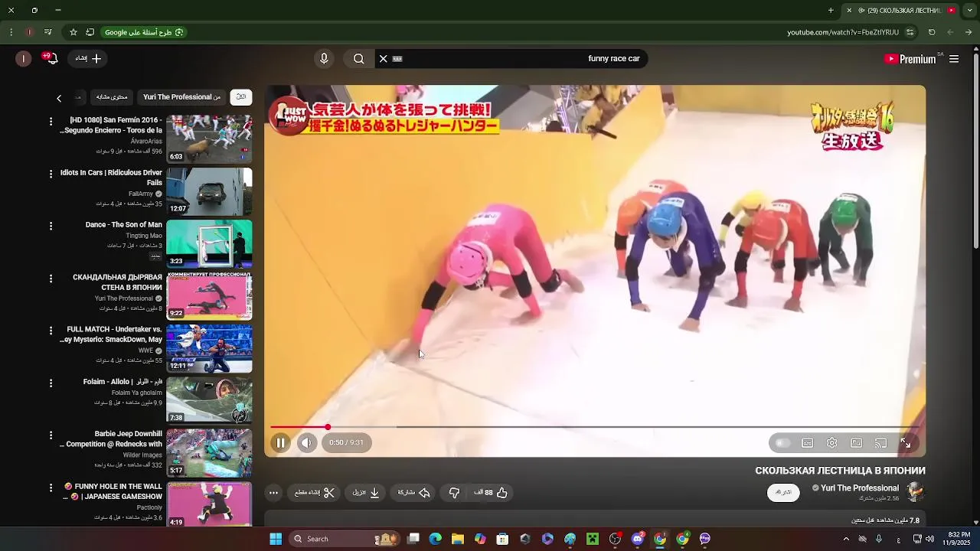Select the 'All' chip in related videos
Screen dimensions: 980x551
point(241,97)
